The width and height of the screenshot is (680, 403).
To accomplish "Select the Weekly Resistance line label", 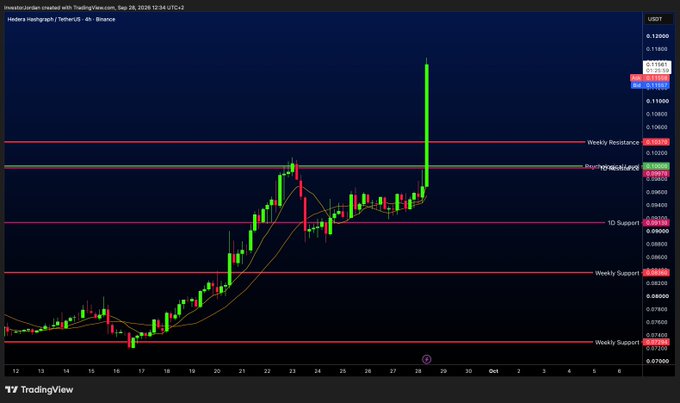I will click(613, 142).
